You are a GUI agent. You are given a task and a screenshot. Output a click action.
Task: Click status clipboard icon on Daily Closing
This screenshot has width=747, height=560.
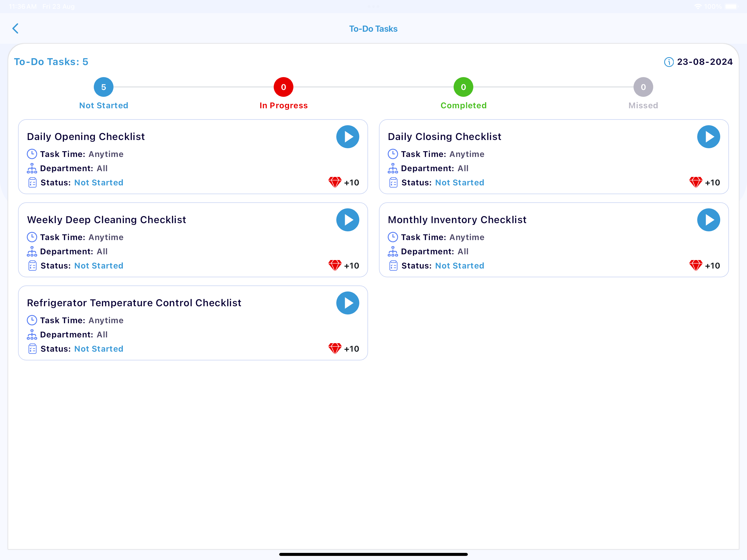[393, 182]
